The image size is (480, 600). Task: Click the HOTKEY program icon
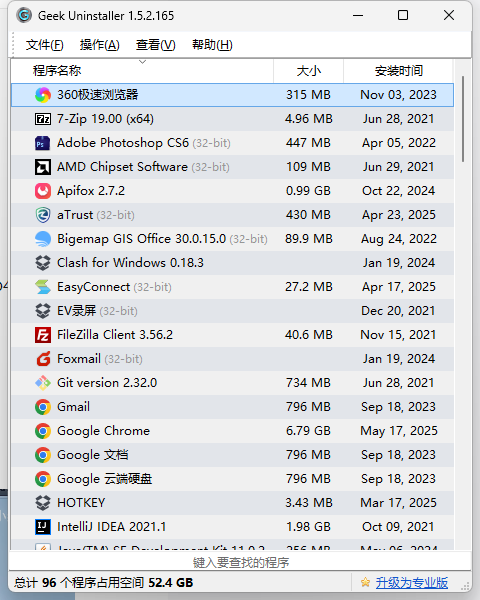43,503
